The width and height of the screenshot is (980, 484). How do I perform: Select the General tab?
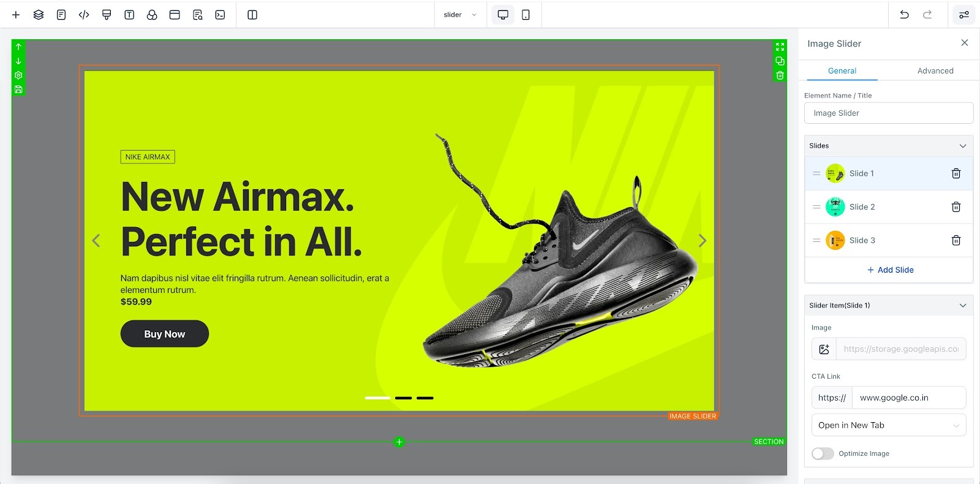coord(842,71)
